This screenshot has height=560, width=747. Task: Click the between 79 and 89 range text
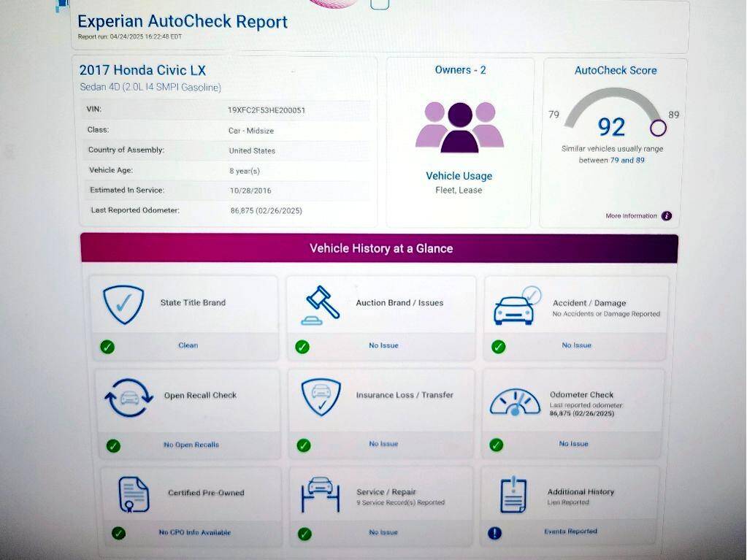coord(612,161)
